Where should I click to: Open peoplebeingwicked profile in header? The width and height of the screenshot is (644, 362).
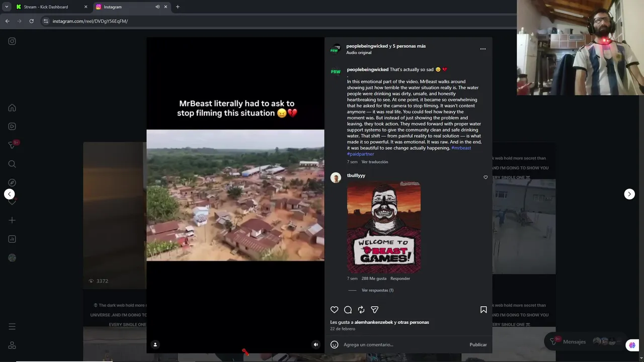[x=367, y=46]
